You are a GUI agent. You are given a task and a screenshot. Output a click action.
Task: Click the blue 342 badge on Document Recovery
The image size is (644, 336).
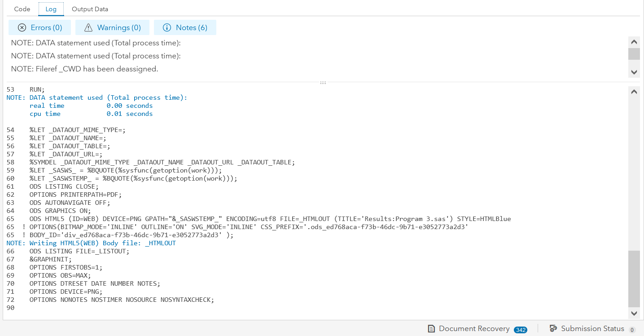[x=520, y=329]
